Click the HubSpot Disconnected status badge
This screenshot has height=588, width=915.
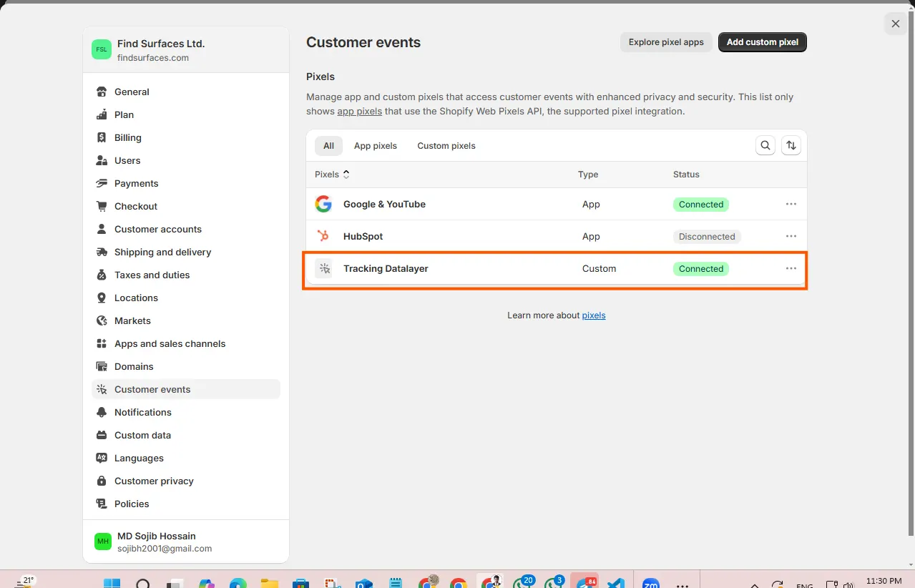(707, 236)
